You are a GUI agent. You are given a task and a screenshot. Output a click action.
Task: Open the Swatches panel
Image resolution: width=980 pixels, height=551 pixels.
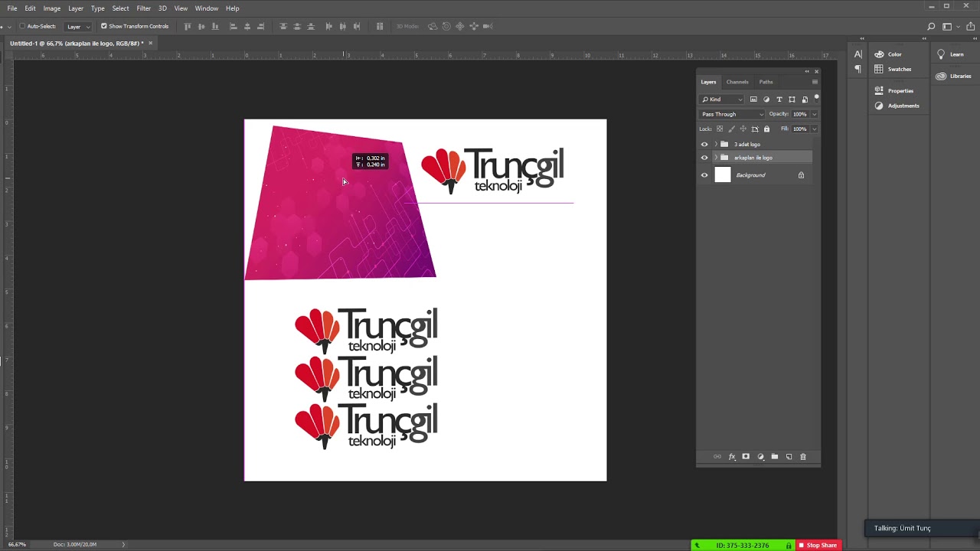[x=893, y=69]
